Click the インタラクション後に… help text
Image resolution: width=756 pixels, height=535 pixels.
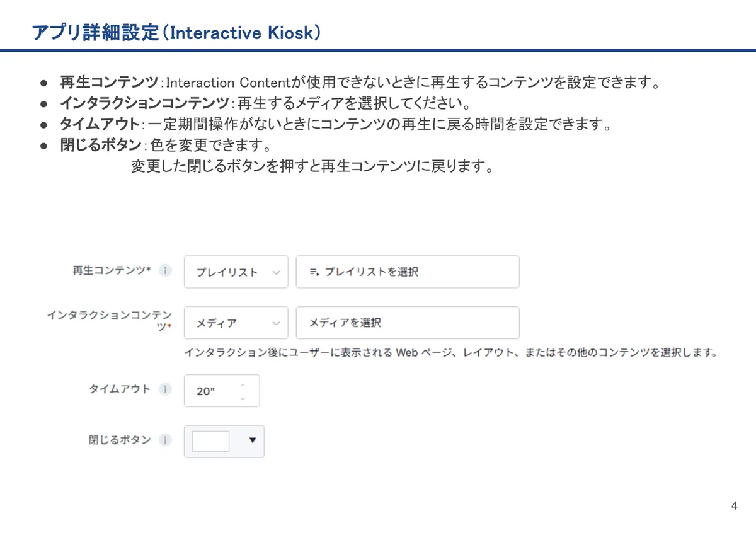(x=451, y=352)
